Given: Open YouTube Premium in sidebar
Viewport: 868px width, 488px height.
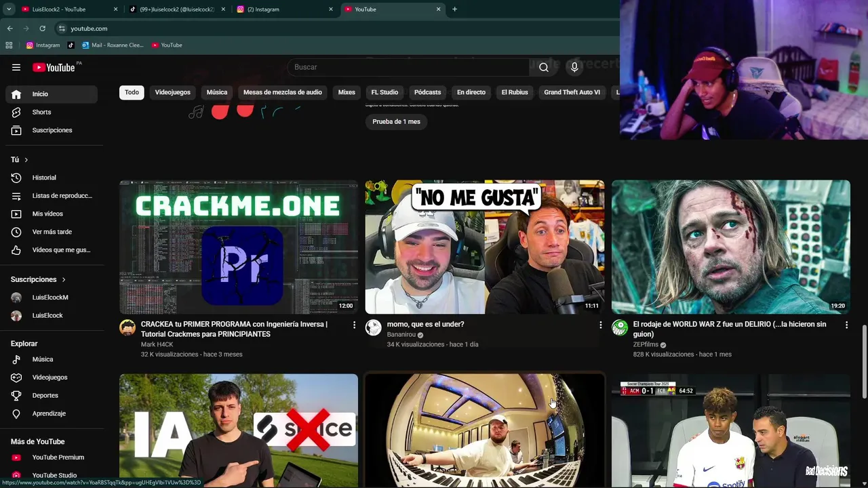Looking at the screenshot, I should 52,457.
